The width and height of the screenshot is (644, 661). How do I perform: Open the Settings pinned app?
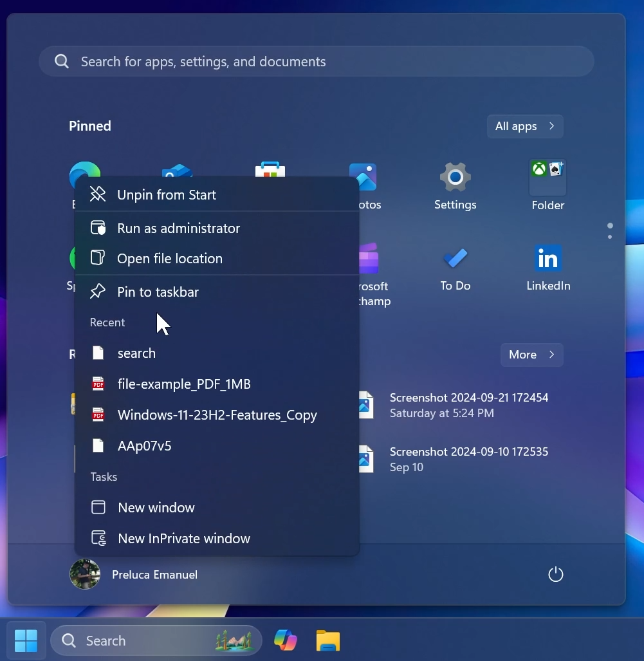click(455, 186)
